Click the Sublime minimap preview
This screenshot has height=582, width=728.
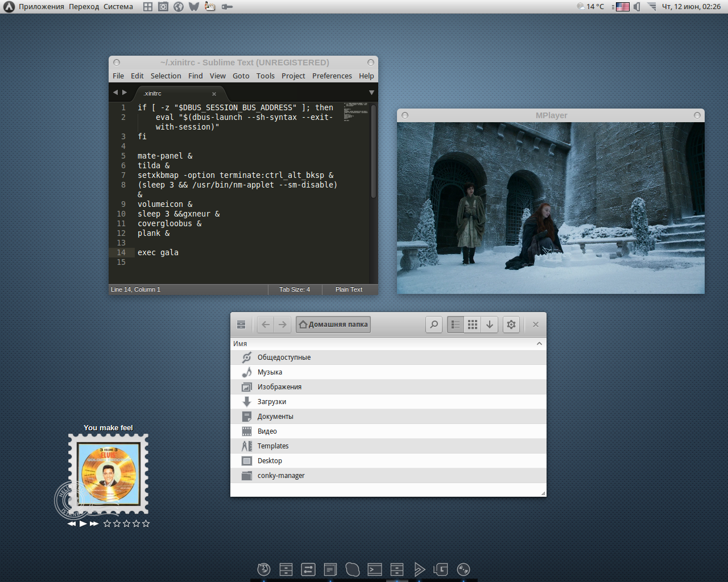(355, 111)
